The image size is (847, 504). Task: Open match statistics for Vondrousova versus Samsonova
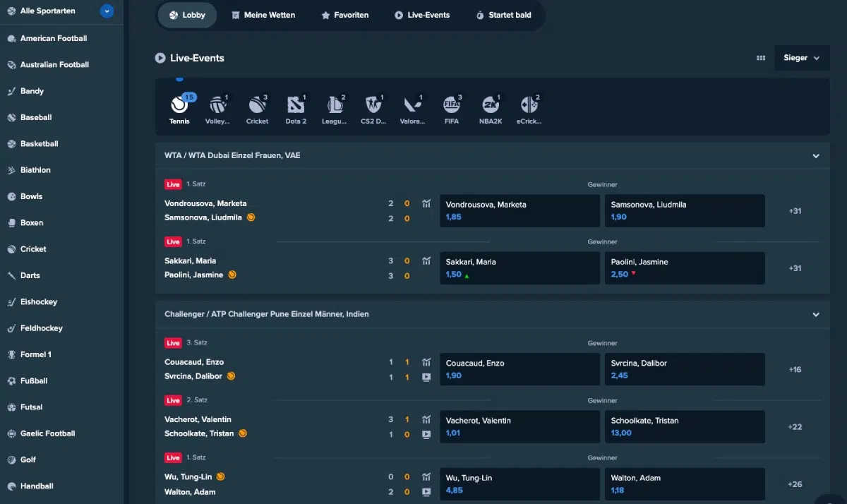[426, 203]
